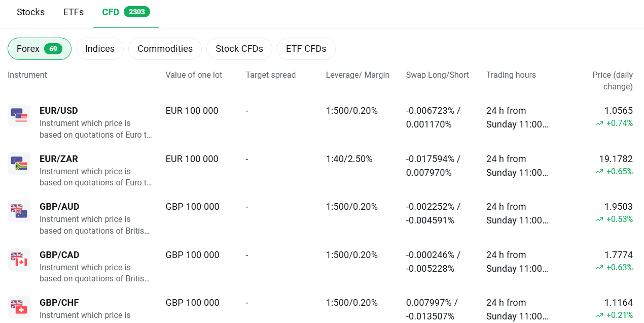
Task: Open the ETF CFDs category
Action: (306, 48)
